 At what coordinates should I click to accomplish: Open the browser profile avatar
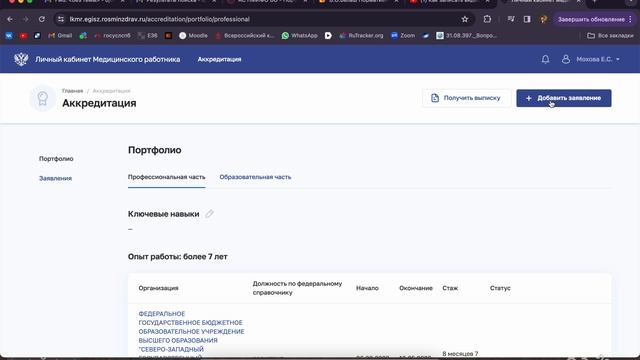pyautogui.click(x=543, y=19)
